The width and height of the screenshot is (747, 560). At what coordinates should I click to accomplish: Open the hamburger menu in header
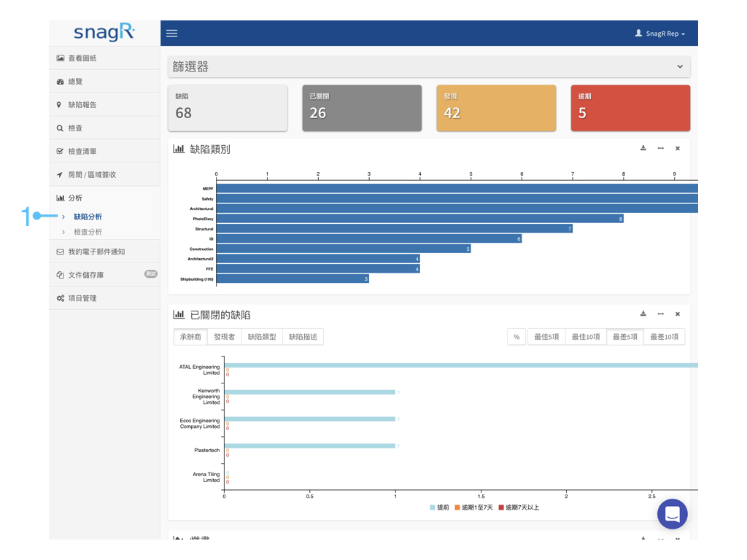[x=171, y=34]
